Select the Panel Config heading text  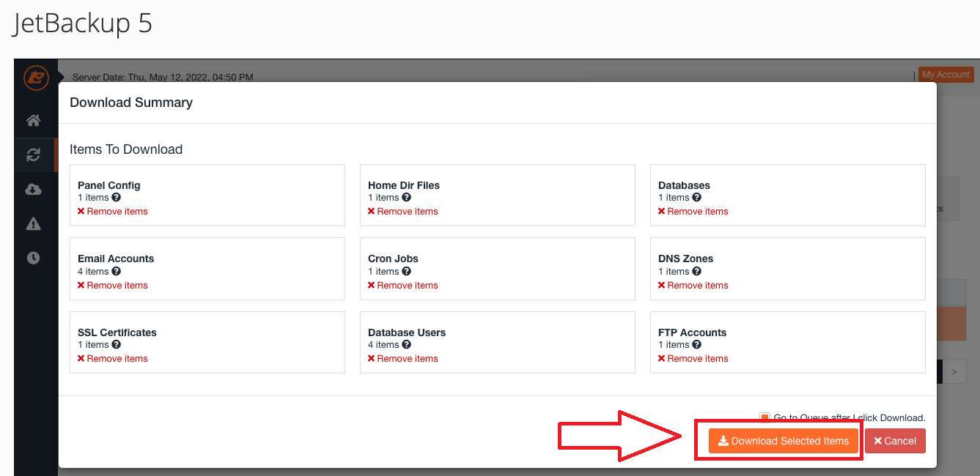pyautogui.click(x=109, y=185)
